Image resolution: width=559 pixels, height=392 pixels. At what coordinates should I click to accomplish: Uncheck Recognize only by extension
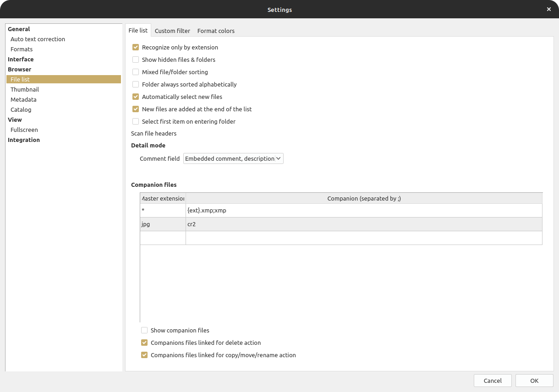tap(136, 47)
